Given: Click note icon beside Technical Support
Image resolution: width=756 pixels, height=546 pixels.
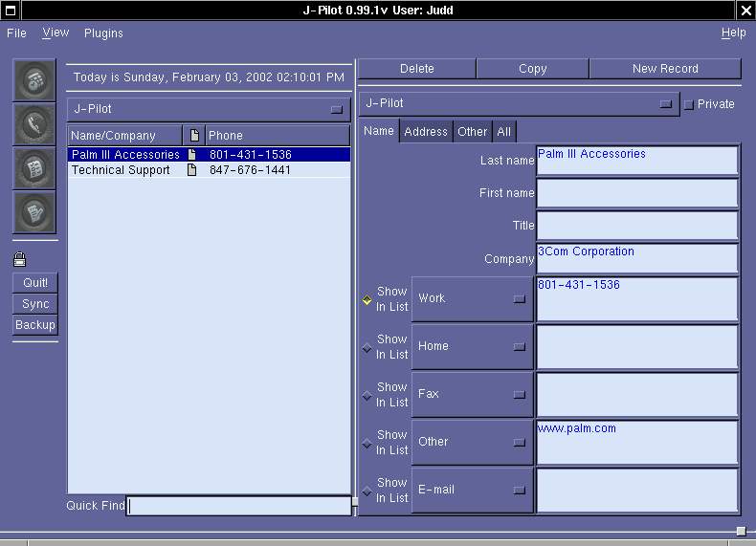Looking at the screenshot, I should tap(192, 170).
